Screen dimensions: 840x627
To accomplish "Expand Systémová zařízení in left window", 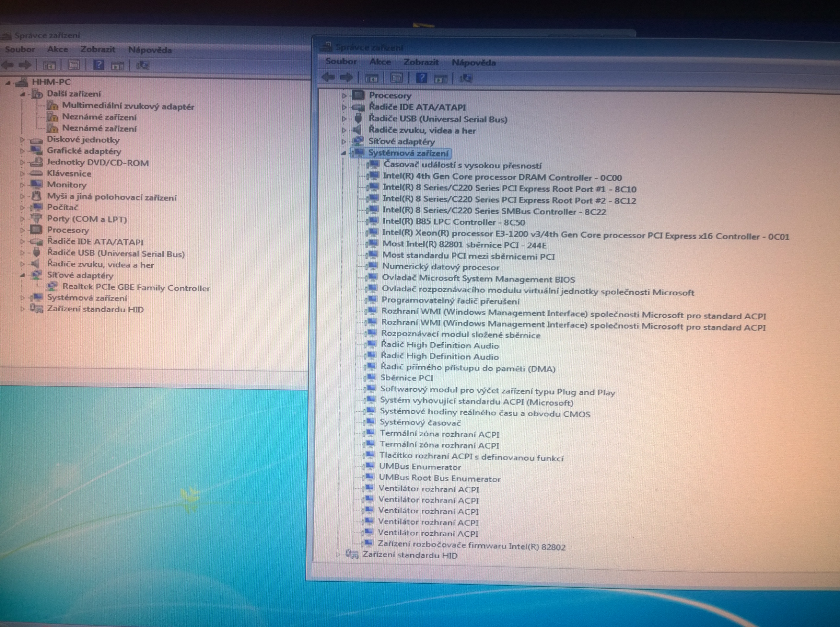I will coord(22,298).
